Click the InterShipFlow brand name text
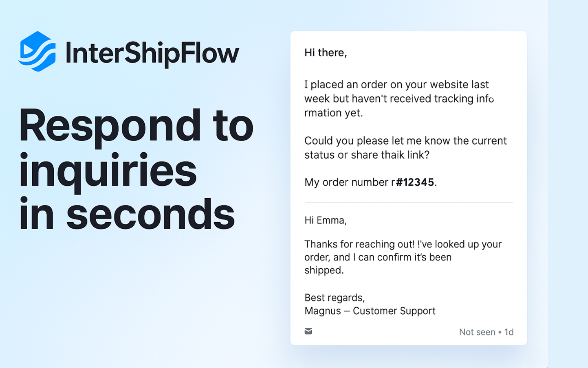This screenshot has height=368, width=588. [x=152, y=53]
